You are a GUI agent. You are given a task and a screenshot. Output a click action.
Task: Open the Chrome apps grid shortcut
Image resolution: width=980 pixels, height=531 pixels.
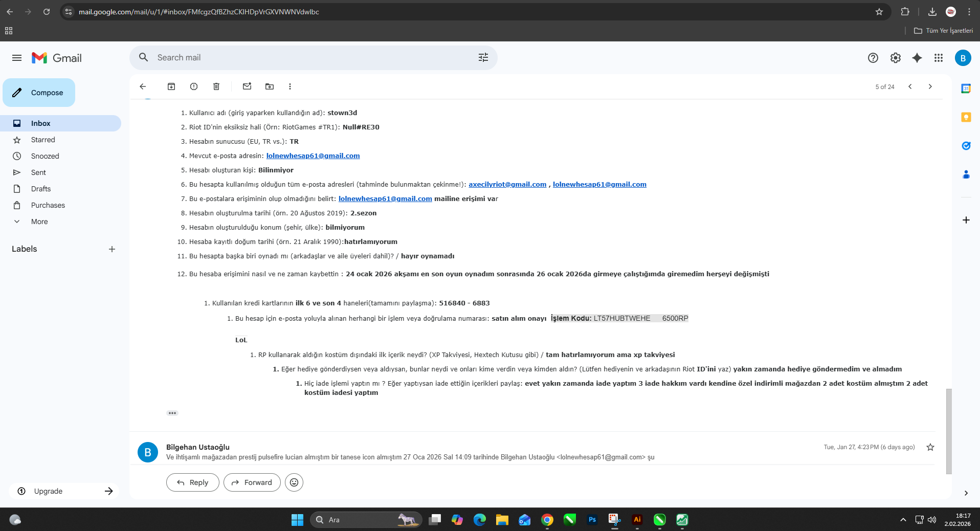9,31
